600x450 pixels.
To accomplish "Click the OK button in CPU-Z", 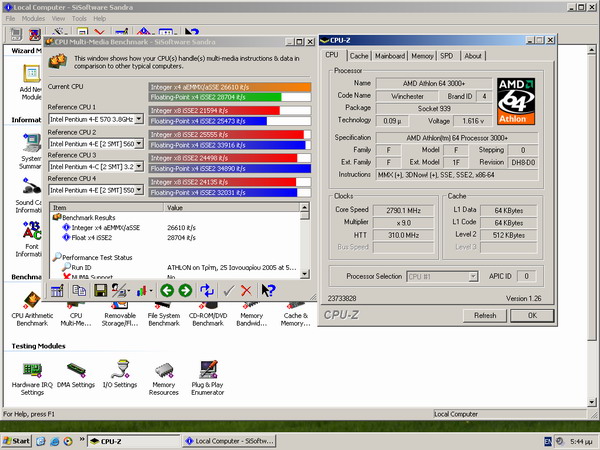I will click(532, 316).
